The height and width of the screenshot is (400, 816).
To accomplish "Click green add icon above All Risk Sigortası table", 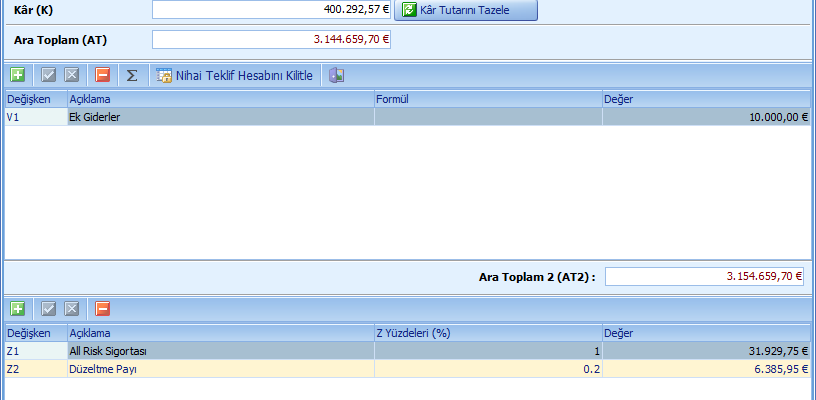I will pyautogui.click(x=19, y=309).
